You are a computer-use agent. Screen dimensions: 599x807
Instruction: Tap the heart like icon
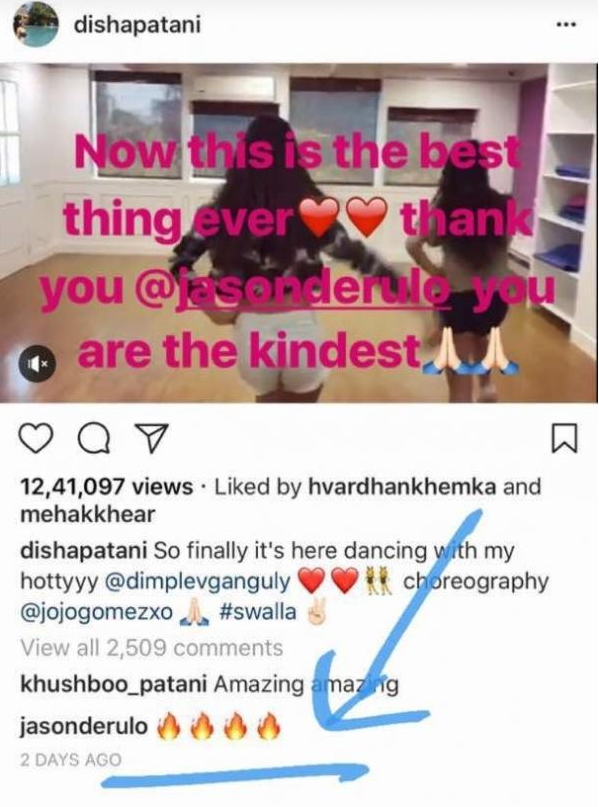click(x=36, y=439)
